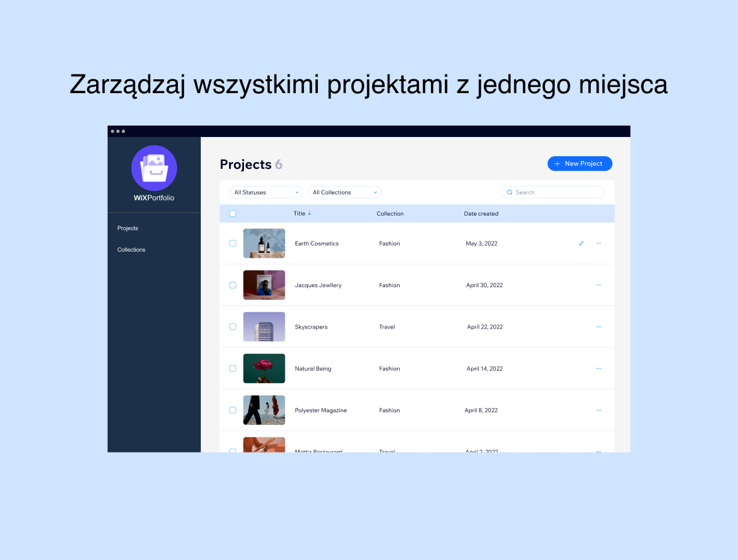Click the April 8, 2022 date
Image resolution: width=738 pixels, height=560 pixels.
481,410
